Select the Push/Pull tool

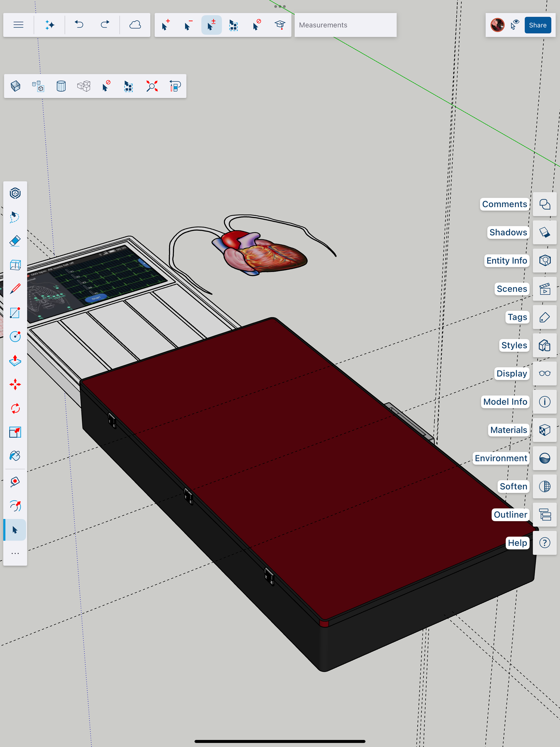point(15,361)
